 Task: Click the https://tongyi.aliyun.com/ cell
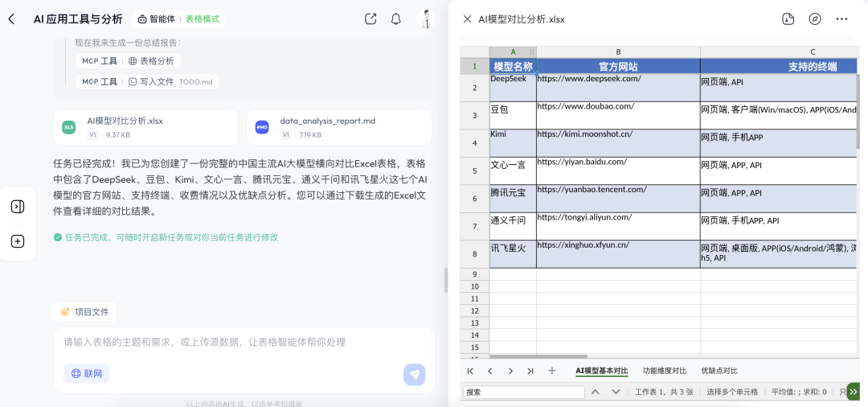618,227
